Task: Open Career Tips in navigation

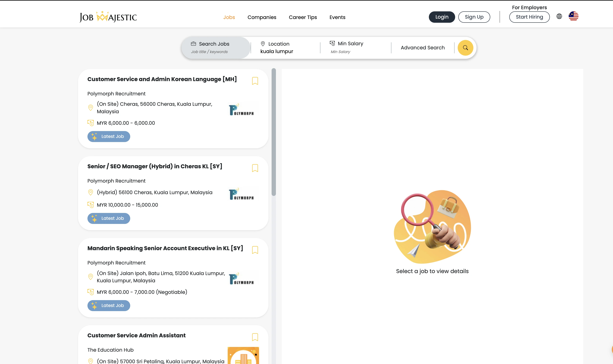Action: (x=303, y=17)
